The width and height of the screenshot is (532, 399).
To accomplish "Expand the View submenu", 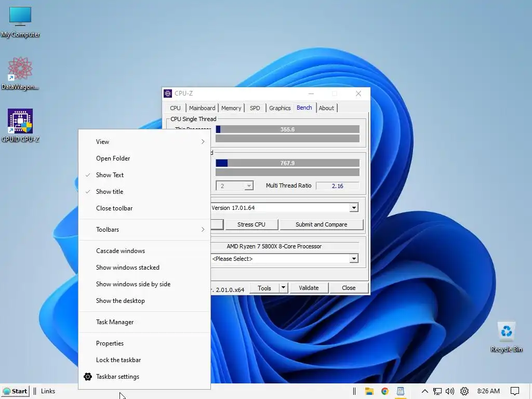I will (144, 142).
